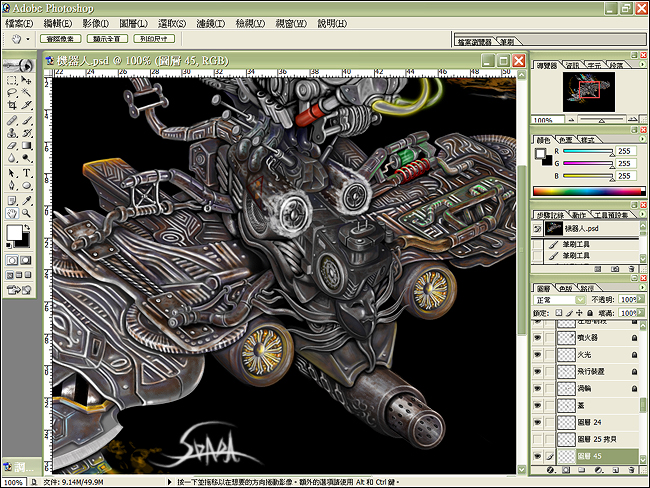This screenshot has width=650, height=488.
Task: Show the 圖層 25 拷貝 layer
Action: coord(538,439)
